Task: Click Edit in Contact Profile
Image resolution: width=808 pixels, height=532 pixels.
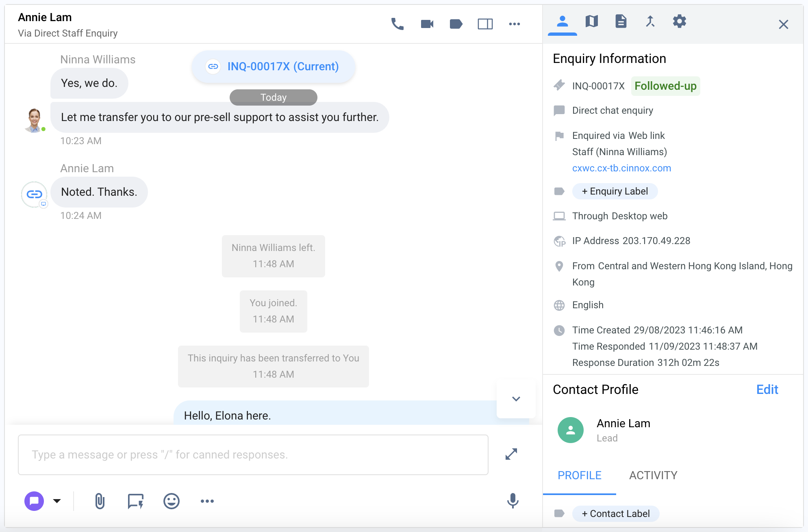Action: tap(767, 389)
